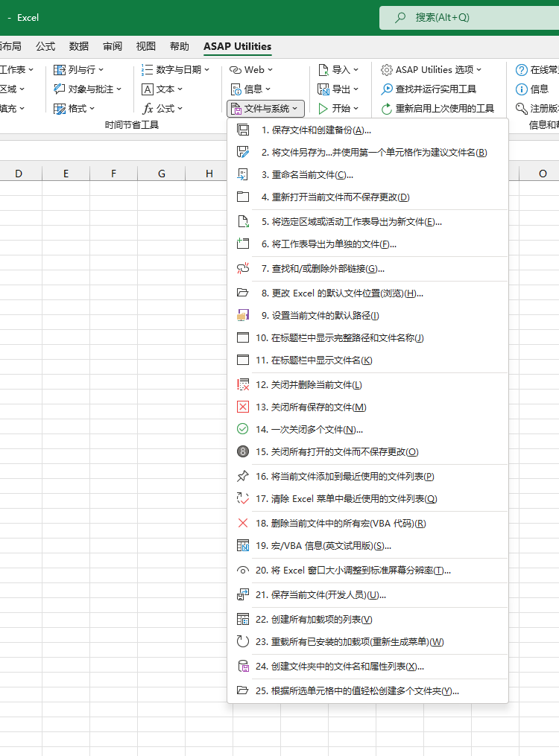Click the save file and backup icon (item 1)

tap(243, 130)
